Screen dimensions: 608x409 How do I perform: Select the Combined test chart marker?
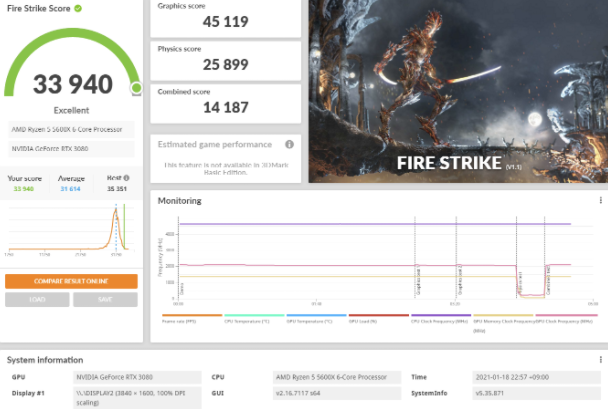click(x=548, y=280)
